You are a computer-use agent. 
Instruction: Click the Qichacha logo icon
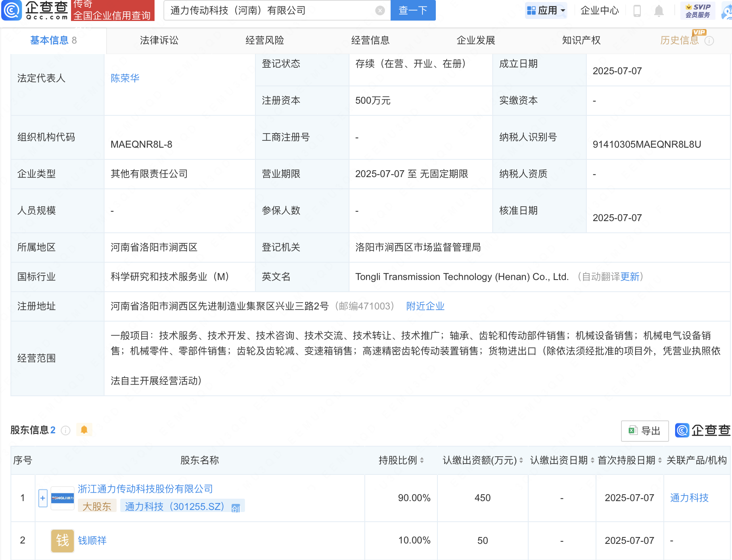11,10
